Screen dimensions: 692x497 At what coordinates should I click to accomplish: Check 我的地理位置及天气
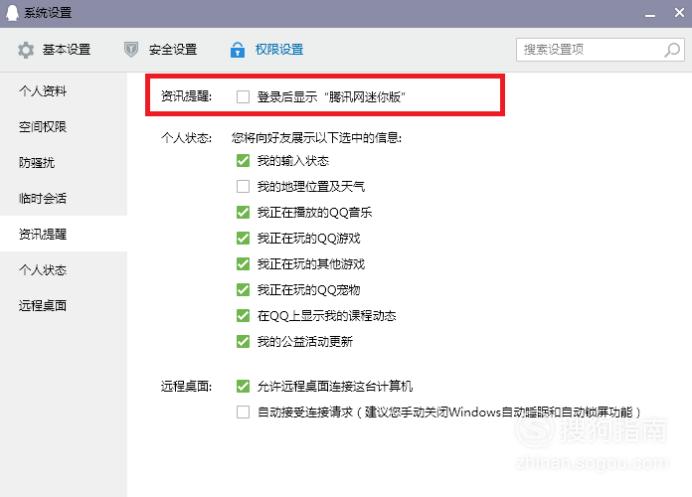[x=243, y=186]
